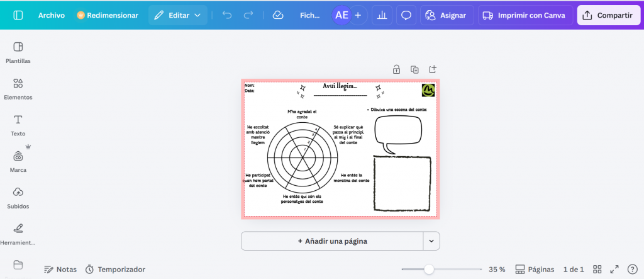This screenshot has width=644, height=279.
Task: Open the Páginas panel
Action: (x=535, y=270)
